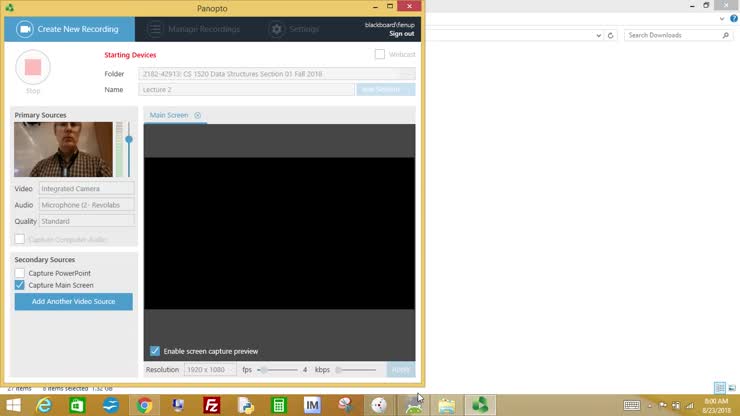
Task: Open the on-screen keyboard tray icon
Action: click(x=632, y=405)
